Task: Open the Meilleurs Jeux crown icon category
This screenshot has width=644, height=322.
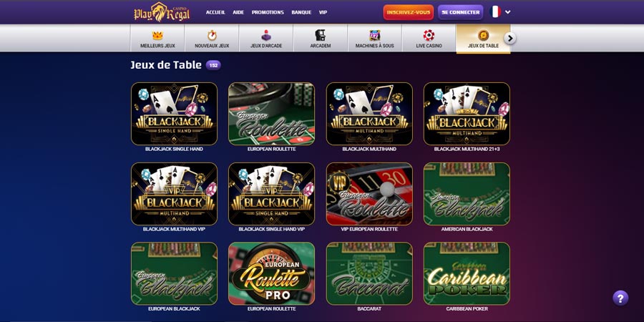Action: pos(157,35)
